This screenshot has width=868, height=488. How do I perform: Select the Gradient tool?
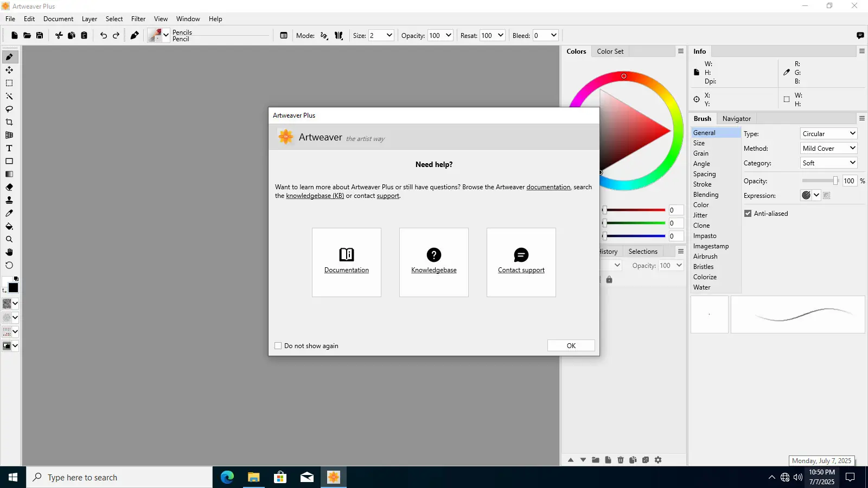[9, 174]
